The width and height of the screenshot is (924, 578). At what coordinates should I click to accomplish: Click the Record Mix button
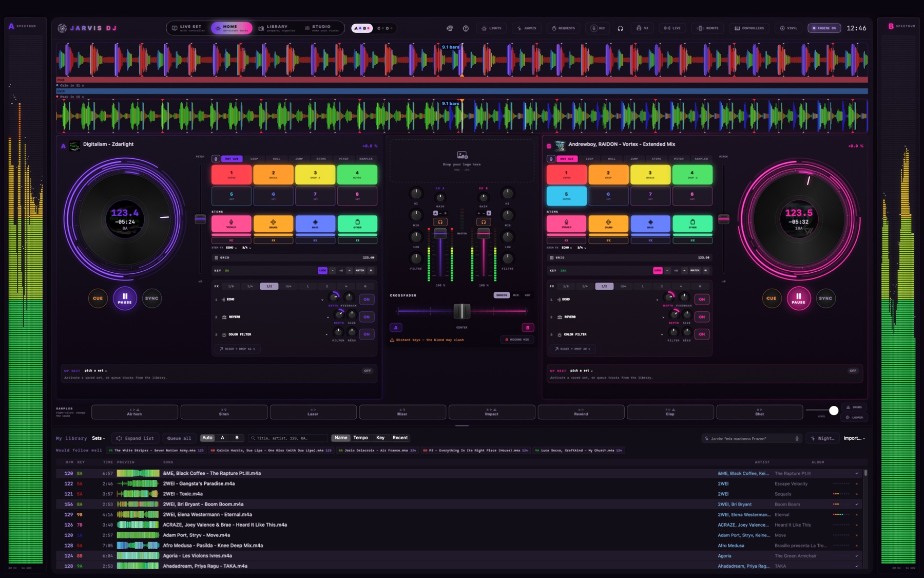tap(517, 340)
